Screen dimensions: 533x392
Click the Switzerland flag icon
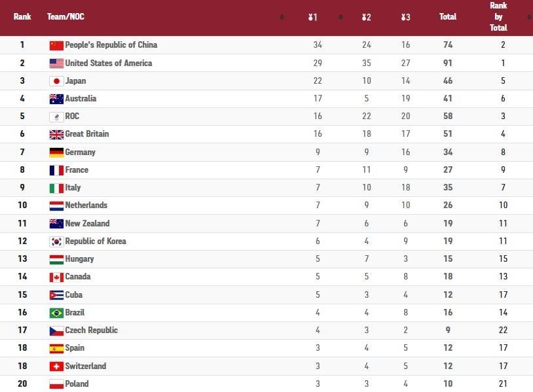(x=56, y=366)
